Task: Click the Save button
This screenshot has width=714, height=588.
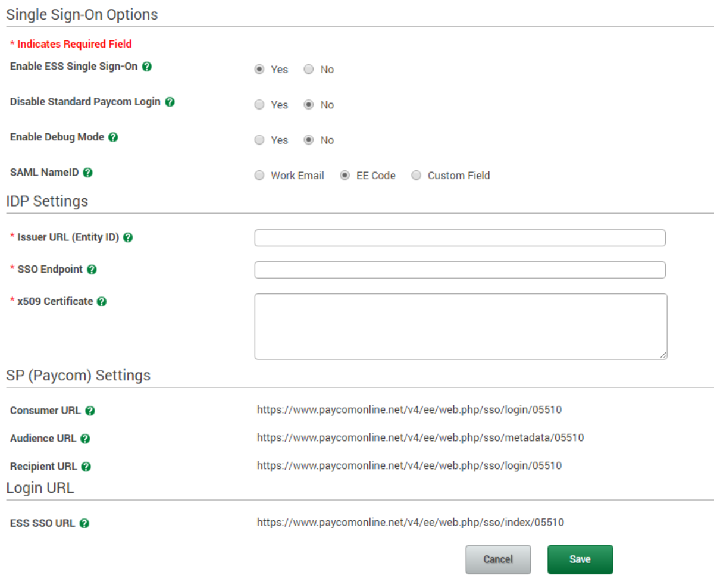Action: pyautogui.click(x=580, y=559)
